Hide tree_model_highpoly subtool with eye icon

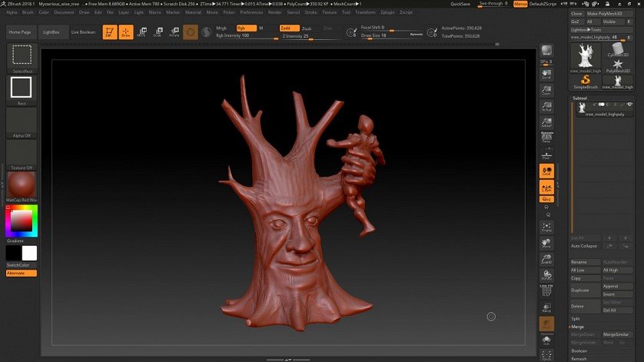point(629,105)
